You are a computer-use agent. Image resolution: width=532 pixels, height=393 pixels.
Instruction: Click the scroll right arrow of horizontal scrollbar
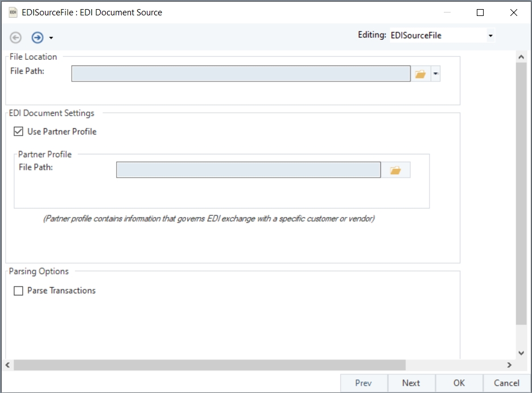point(509,365)
